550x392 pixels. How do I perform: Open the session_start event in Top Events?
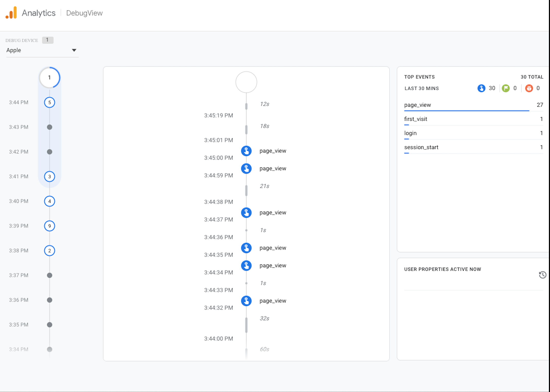pos(421,147)
